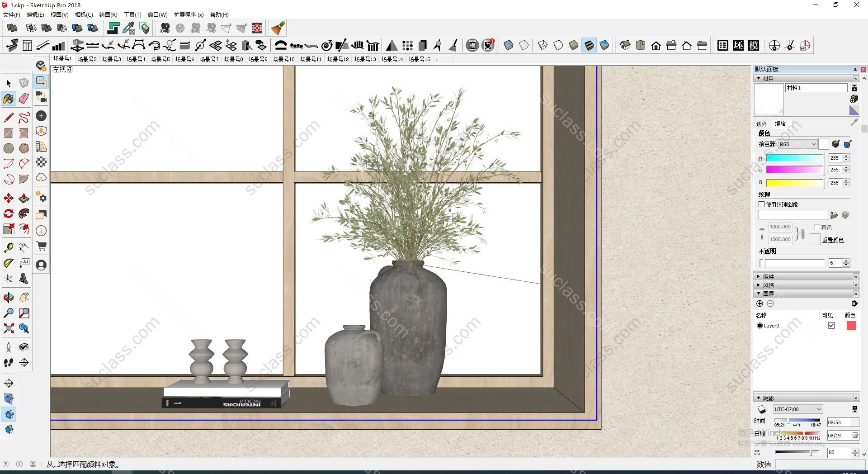
Task: Choose the Move tool
Action: pos(9,198)
